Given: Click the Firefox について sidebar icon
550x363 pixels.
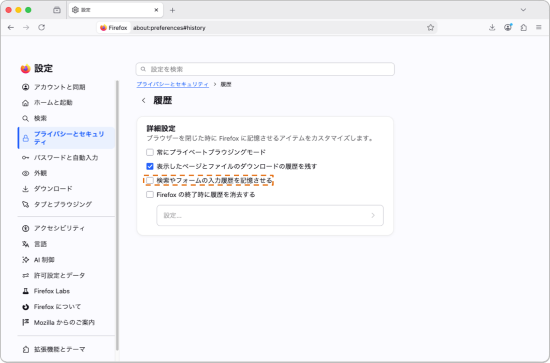Looking at the screenshot, I should pos(25,307).
